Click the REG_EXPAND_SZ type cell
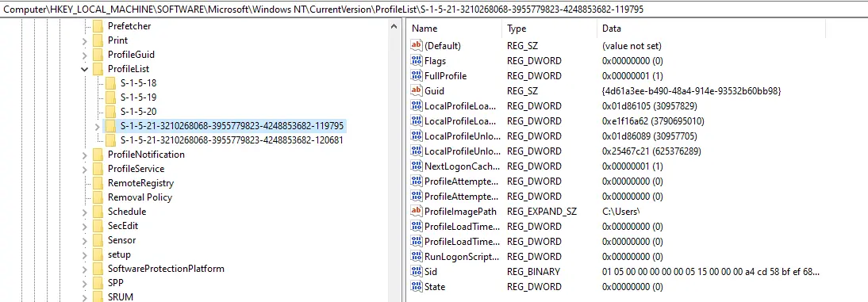The image size is (868, 302). [x=541, y=212]
